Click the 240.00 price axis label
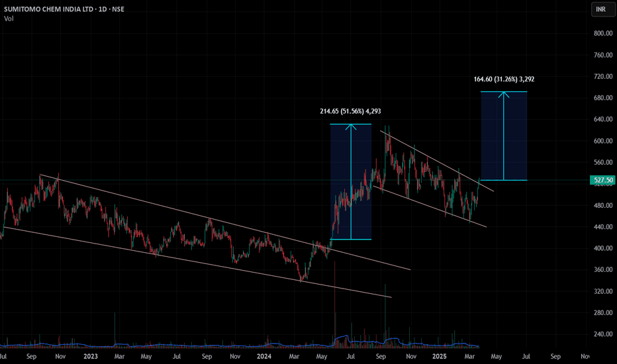 coord(603,334)
